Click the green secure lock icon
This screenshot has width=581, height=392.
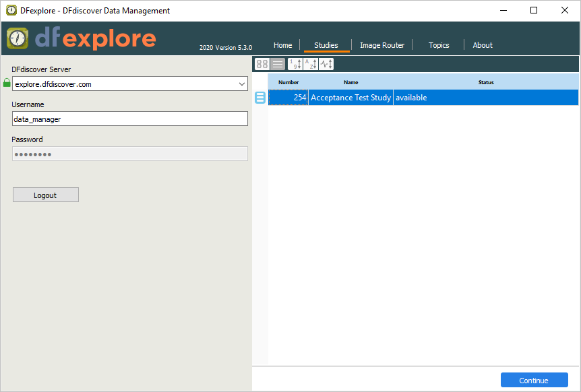(x=7, y=84)
